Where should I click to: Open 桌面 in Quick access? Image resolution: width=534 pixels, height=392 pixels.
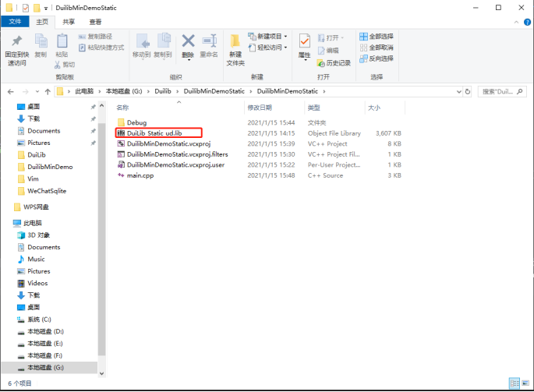34,107
